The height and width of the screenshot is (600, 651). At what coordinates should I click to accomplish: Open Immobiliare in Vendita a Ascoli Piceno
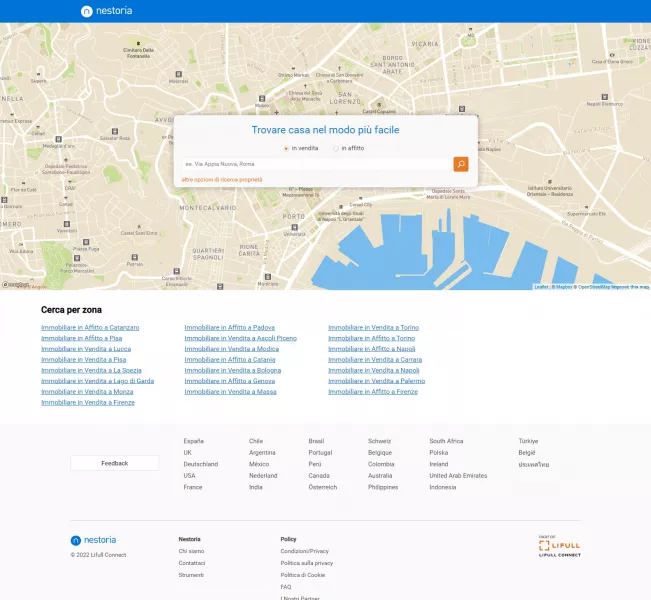(x=241, y=338)
